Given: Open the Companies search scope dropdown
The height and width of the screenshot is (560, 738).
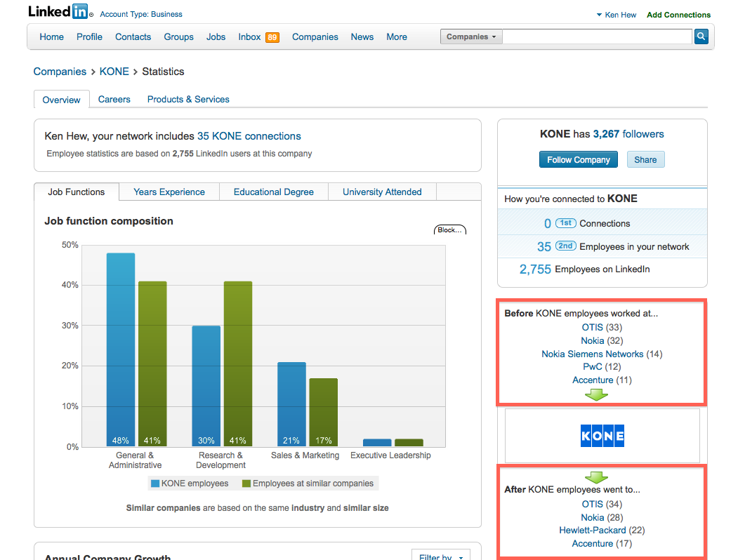Looking at the screenshot, I should click(471, 36).
